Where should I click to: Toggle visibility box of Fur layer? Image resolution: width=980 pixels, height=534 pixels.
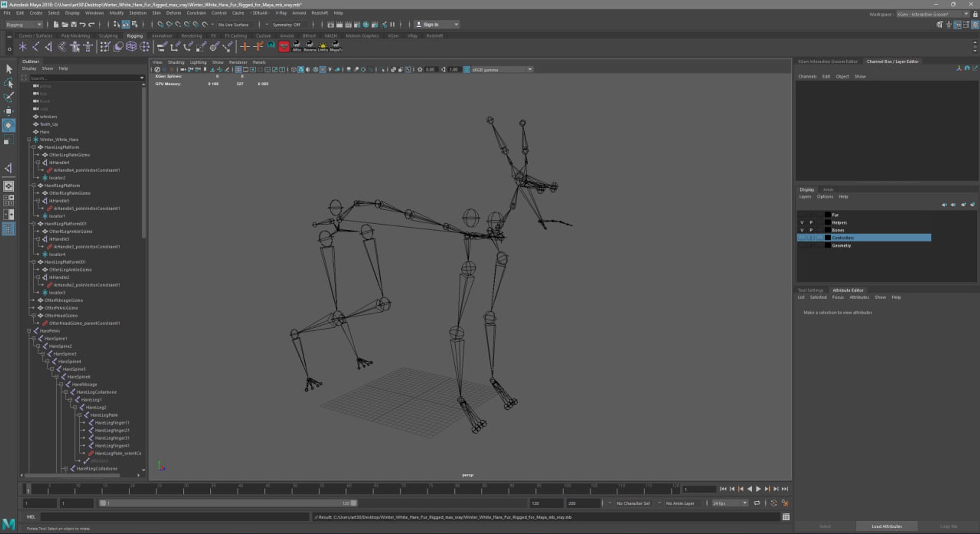[x=802, y=215]
